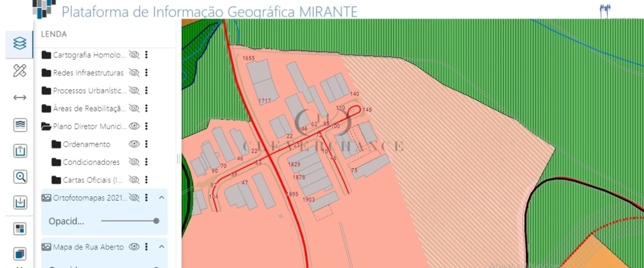Click the Mapa de Rua Aberto image icon
Viewport: 644px width, 268px height.
[46, 247]
